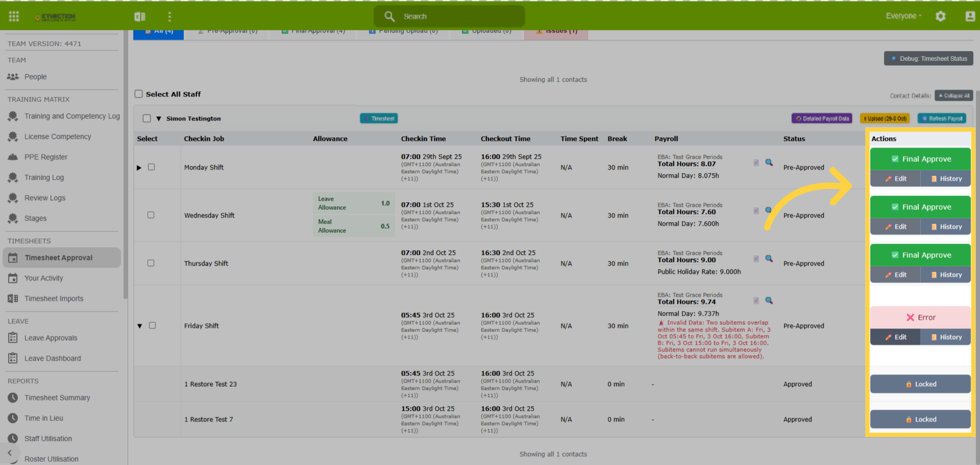Viewport: 980px width, 465px height.
Task: Click magnifier icon in Thursday Shift payroll
Action: point(769,259)
